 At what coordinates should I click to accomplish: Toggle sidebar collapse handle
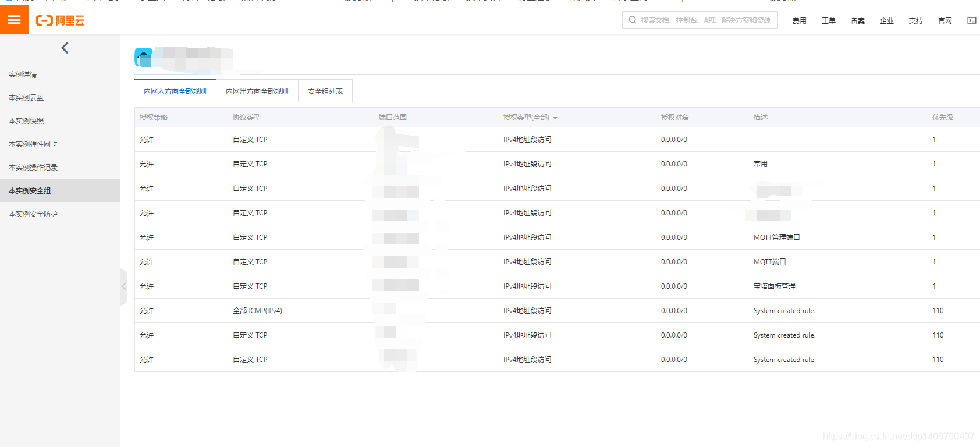[x=124, y=286]
